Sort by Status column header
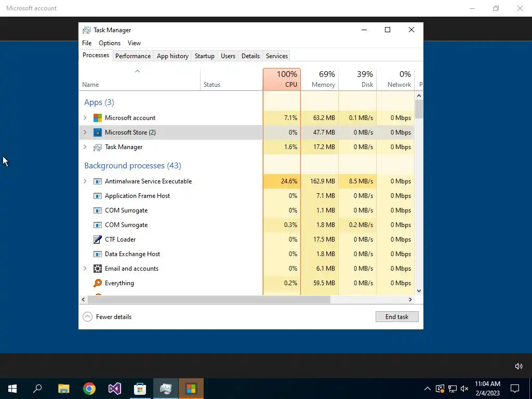The height and width of the screenshot is (399, 532). pos(232,79)
